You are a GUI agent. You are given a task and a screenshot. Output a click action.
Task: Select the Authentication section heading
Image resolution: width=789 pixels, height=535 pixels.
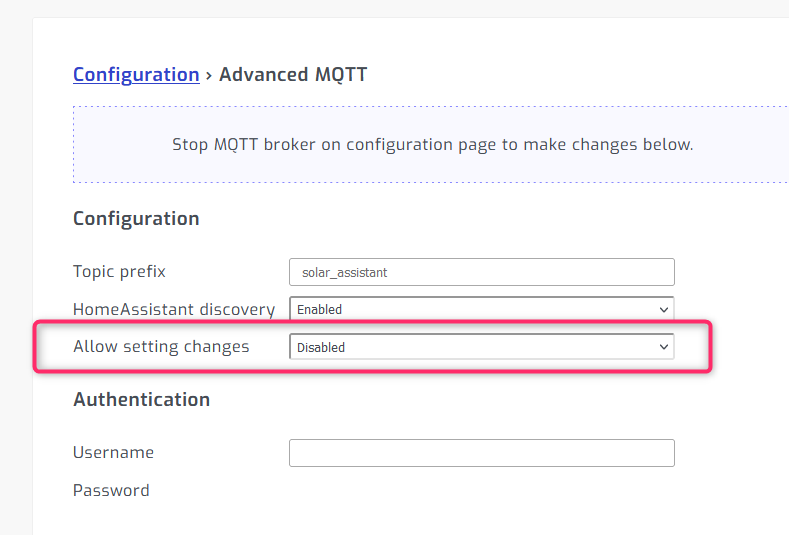pos(141,400)
